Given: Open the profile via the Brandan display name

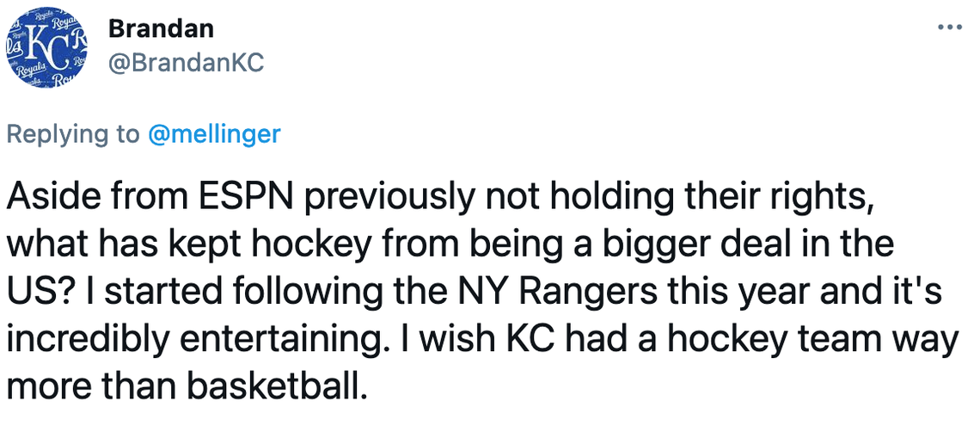Looking at the screenshot, I should (x=161, y=28).
